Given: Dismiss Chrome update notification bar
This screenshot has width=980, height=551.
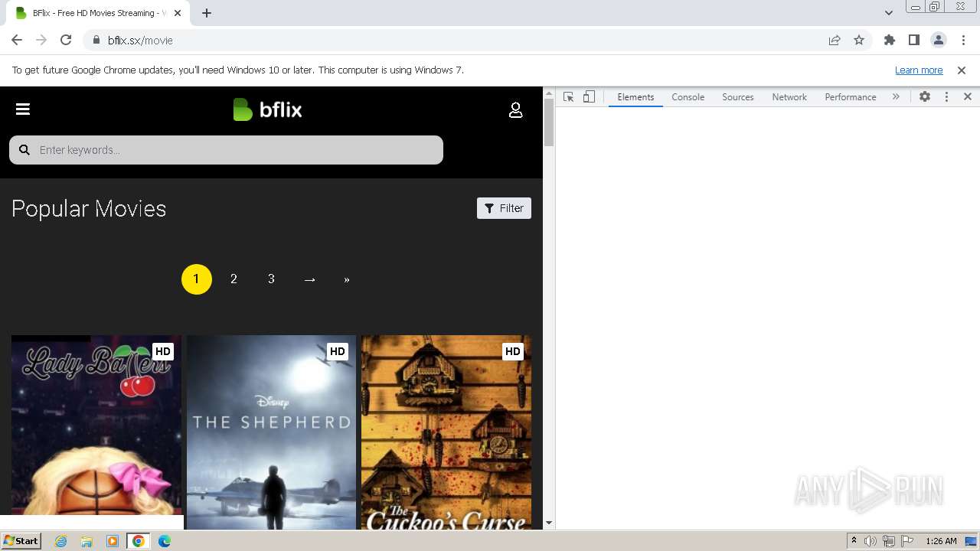Looking at the screenshot, I should pos(962,70).
